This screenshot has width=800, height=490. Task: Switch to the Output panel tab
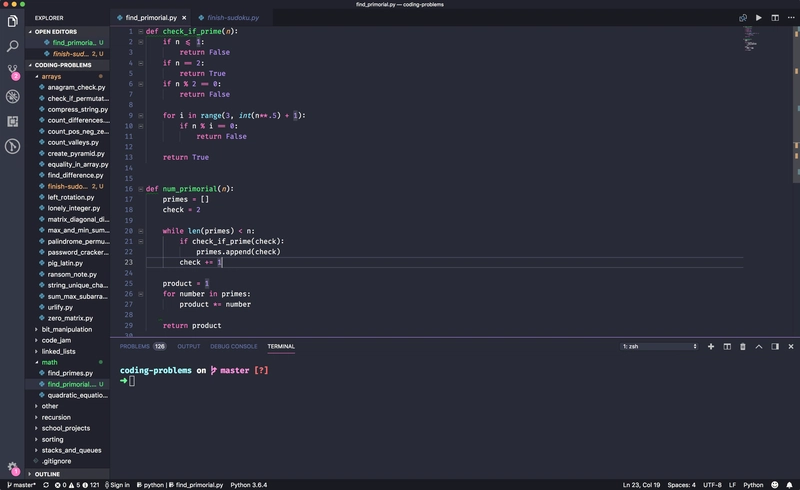[x=188, y=346]
